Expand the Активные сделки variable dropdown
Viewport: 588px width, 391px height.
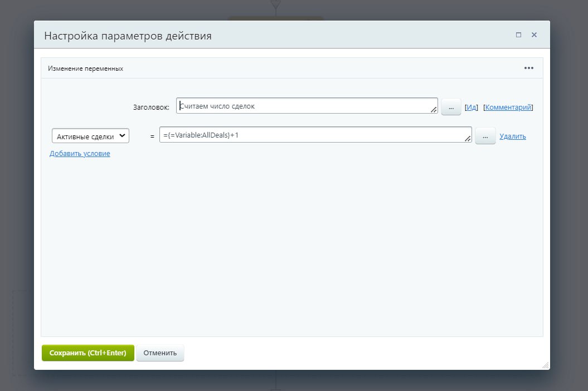[90, 136]
